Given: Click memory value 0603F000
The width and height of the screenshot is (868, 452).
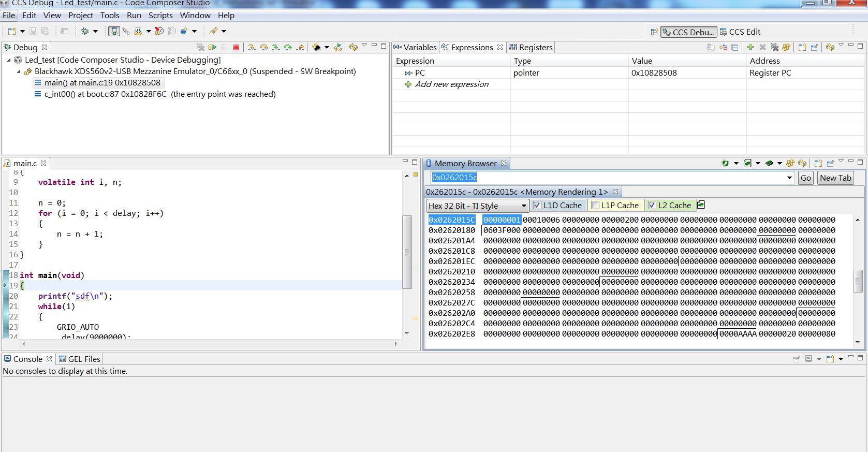Looking at the screenshot, I should [x=502, y=230].
